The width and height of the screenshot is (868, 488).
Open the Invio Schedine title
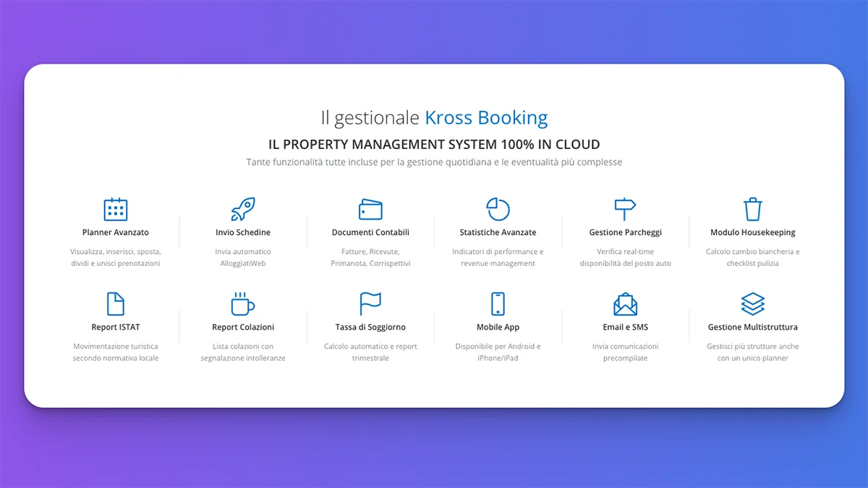(243, 233)
